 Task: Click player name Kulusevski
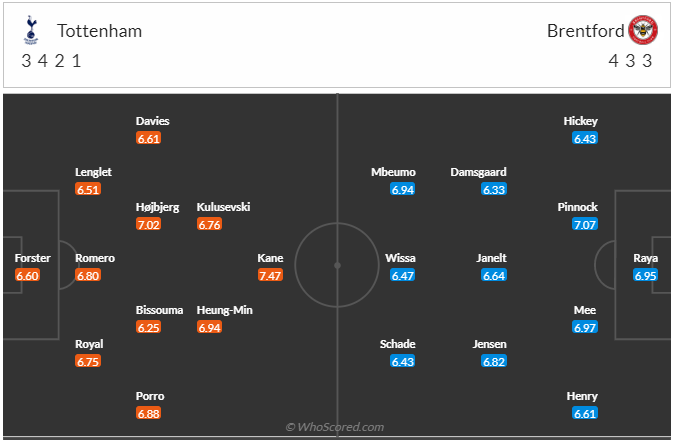click(x=223, y=207)
